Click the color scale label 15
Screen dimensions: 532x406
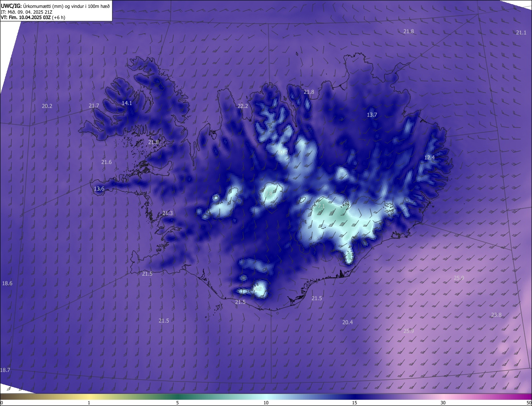pyautogui.click(x=355, y=403)
